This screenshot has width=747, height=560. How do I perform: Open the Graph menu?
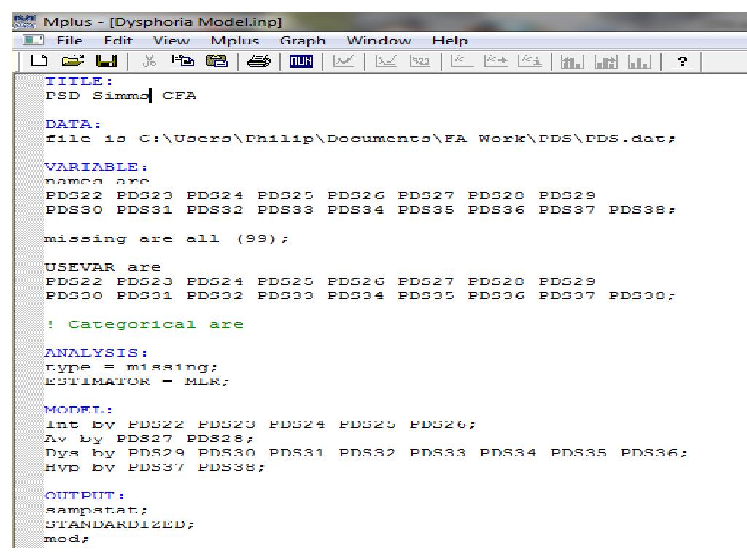pyautogui.click(x=303, y=41)
